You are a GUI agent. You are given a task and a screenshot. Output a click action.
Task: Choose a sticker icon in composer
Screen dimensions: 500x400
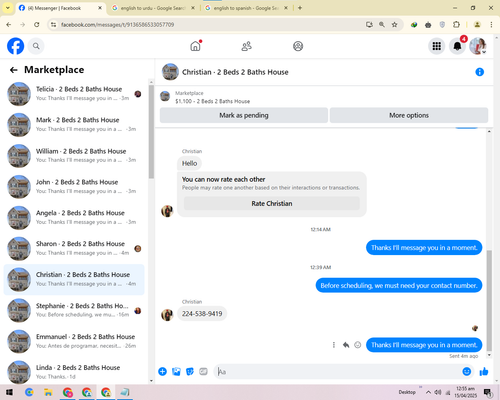(190, 371)
